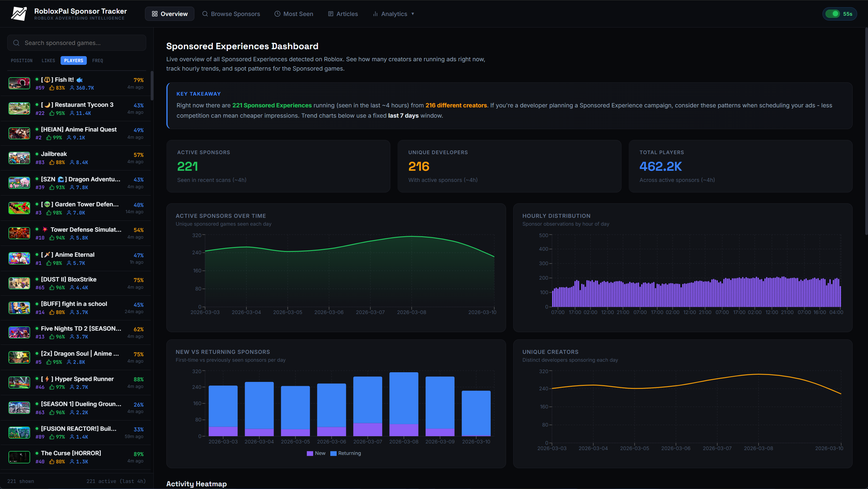This screenshot has height=489, width=868.
Task: Expand the Analytics dropdown menu
Action: tap(393, 14)
